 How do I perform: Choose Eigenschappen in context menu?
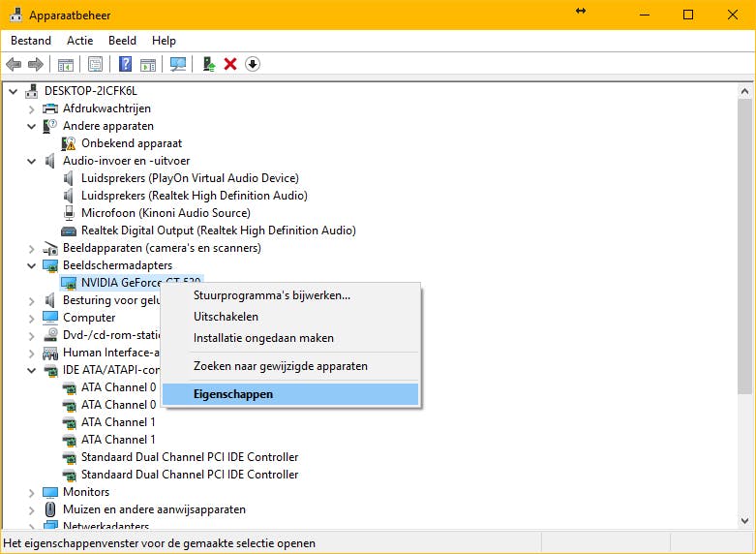(290, 394)
